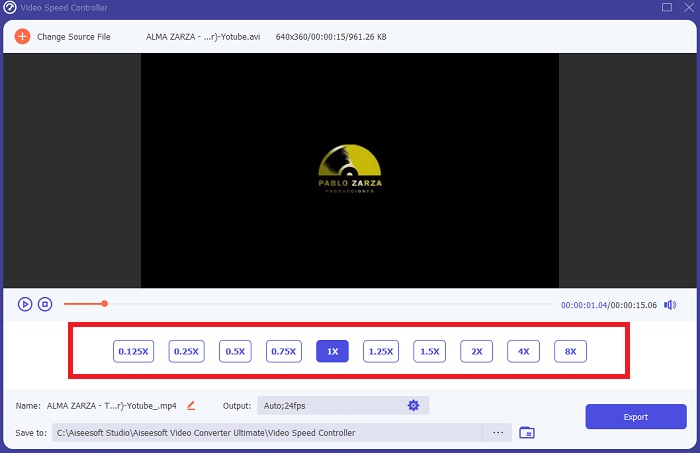Open output settings via the gear icon
700x453 pixels.
(413, 405)
